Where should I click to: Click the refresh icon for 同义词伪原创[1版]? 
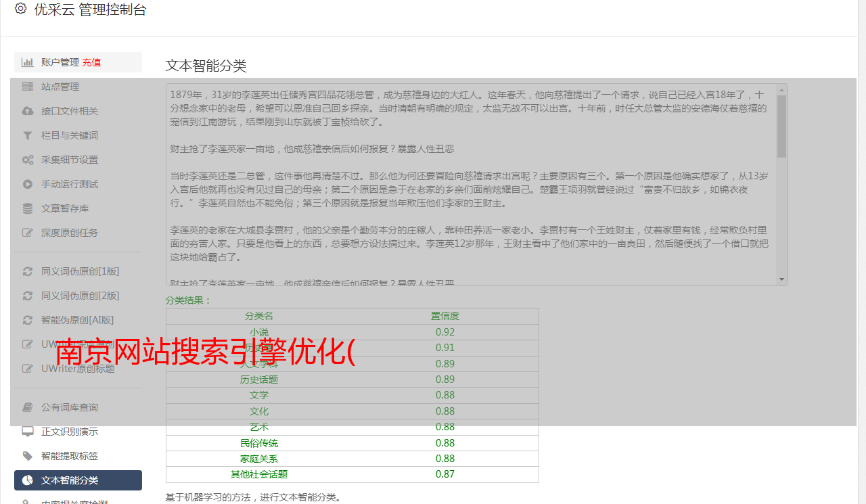27,271
